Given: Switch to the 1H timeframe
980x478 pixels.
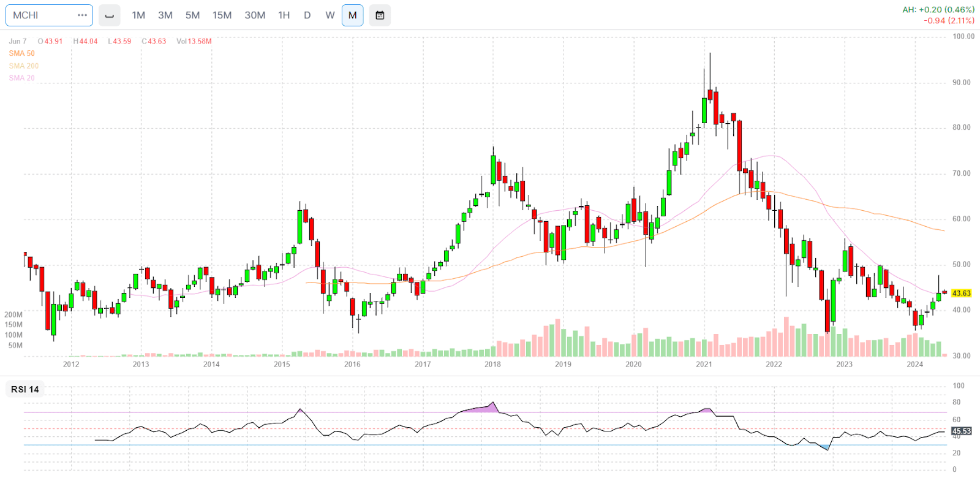Looking at the screenshot, I should (x=284, y=15).
